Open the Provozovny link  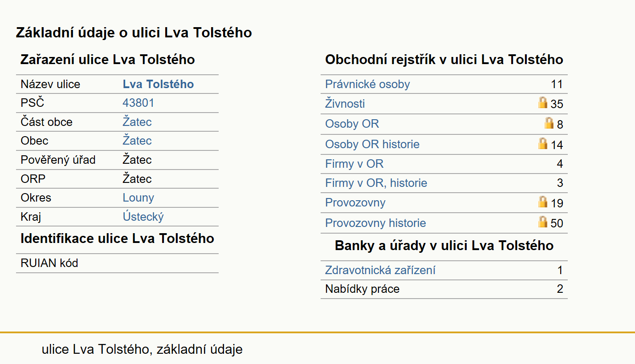click(355, 202)
